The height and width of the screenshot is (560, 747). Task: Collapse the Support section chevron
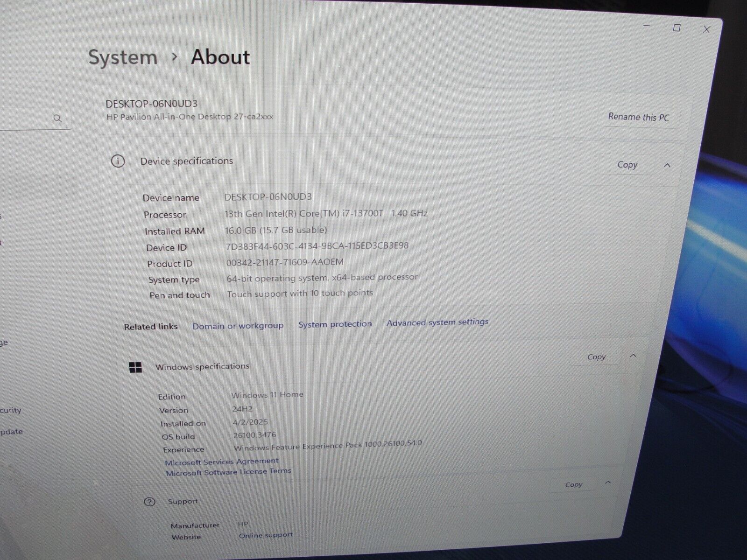pyautogui.click(x=607, y=483)
